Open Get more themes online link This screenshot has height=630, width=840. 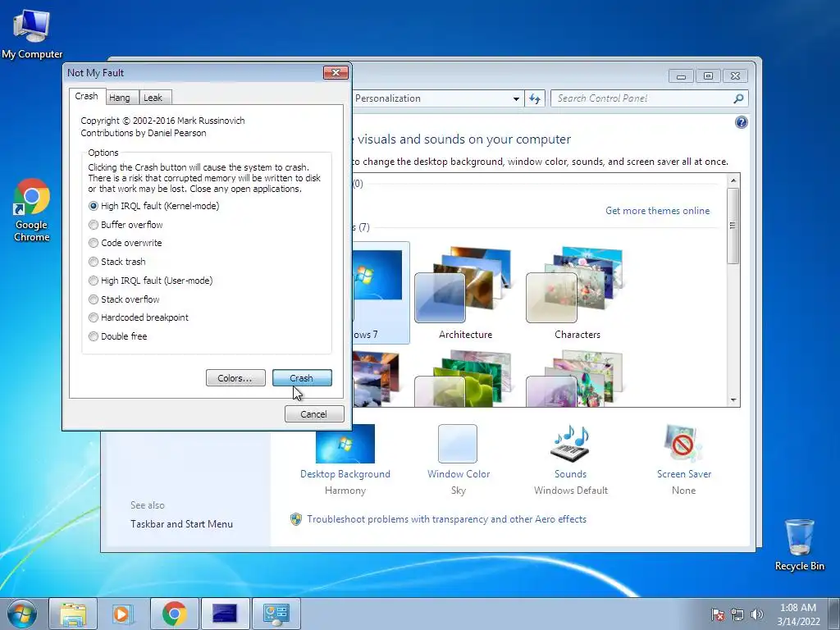[x=657, y=211]
